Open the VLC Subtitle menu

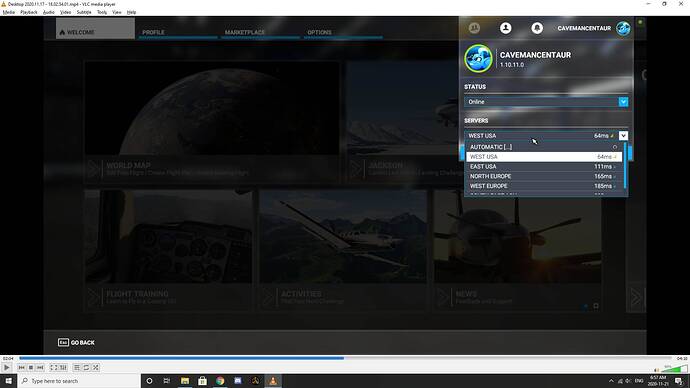point(84,12)
